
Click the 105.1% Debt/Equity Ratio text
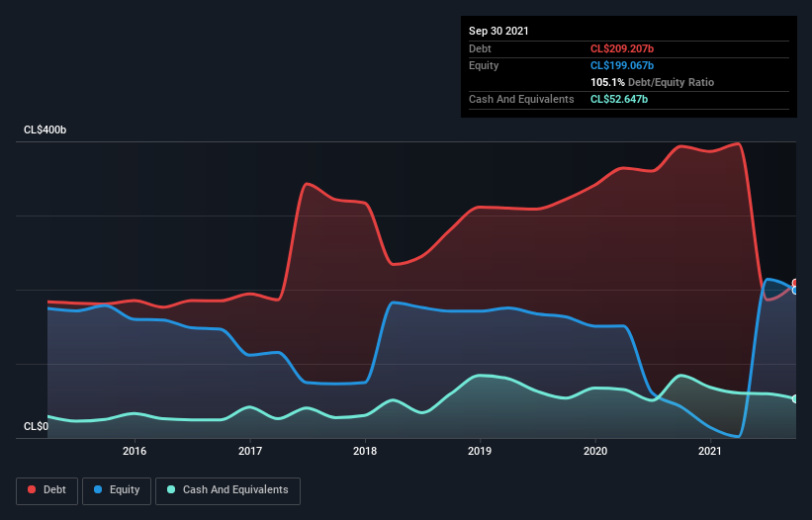(652, 82)
